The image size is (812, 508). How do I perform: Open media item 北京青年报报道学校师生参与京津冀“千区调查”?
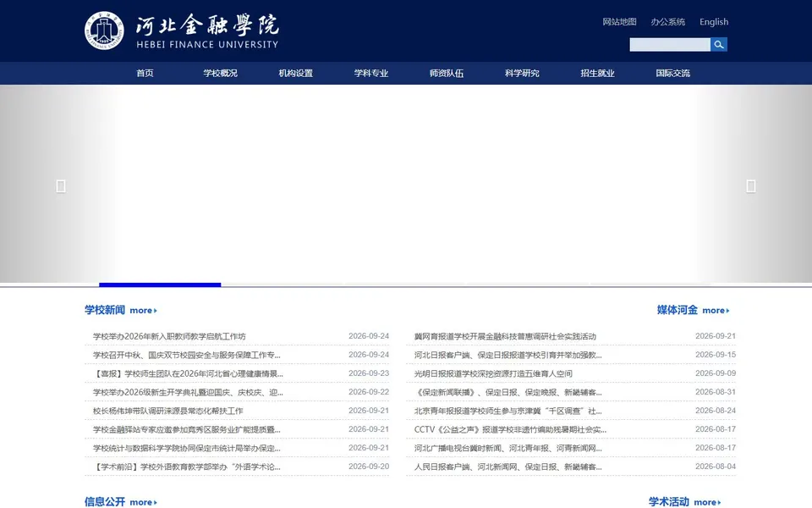(x=508, y=411)
